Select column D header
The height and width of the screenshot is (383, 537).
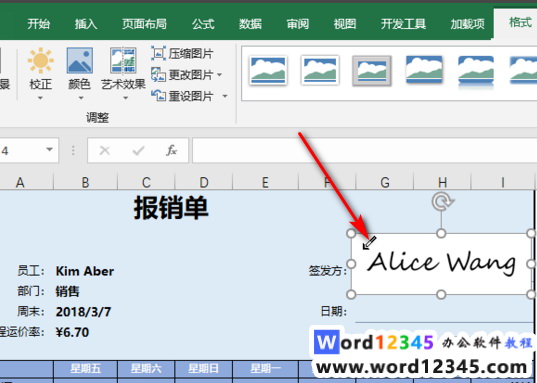coord(204,182)
